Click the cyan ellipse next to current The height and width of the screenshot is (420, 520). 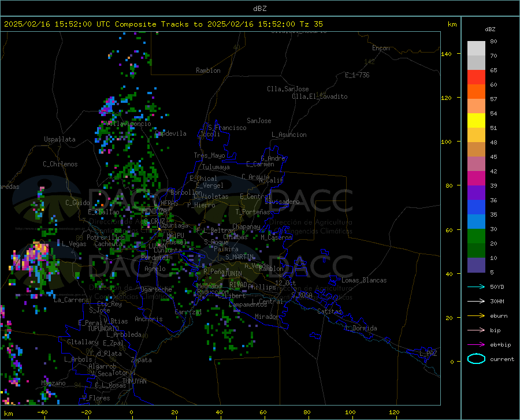pos(476,359)
